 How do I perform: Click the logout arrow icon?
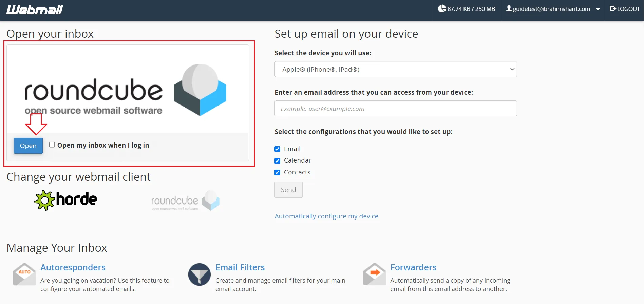pyautogui.click(x=613, y=8)
